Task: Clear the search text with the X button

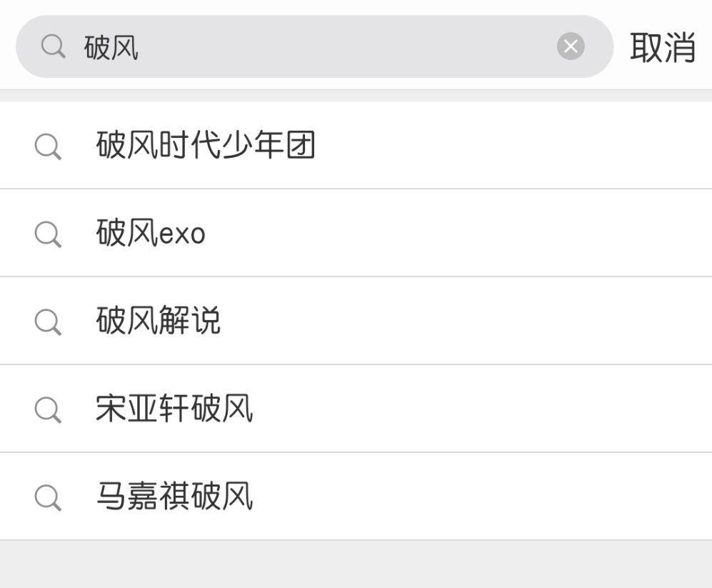Action: coord(570,47)
